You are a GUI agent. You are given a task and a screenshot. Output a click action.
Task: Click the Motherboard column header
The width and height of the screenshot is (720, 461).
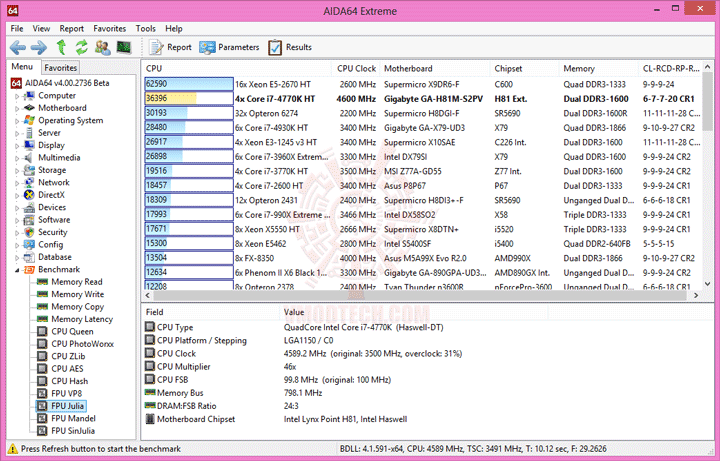pos(434,68)
